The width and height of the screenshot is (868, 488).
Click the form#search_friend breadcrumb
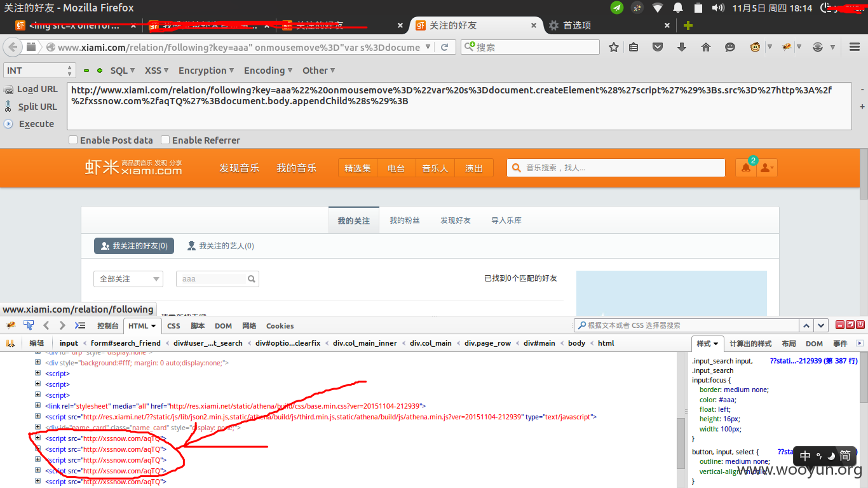126,343
